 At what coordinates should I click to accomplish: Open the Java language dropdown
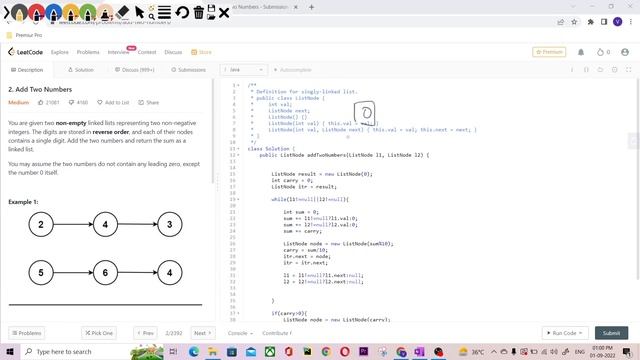tap(244, 70)
